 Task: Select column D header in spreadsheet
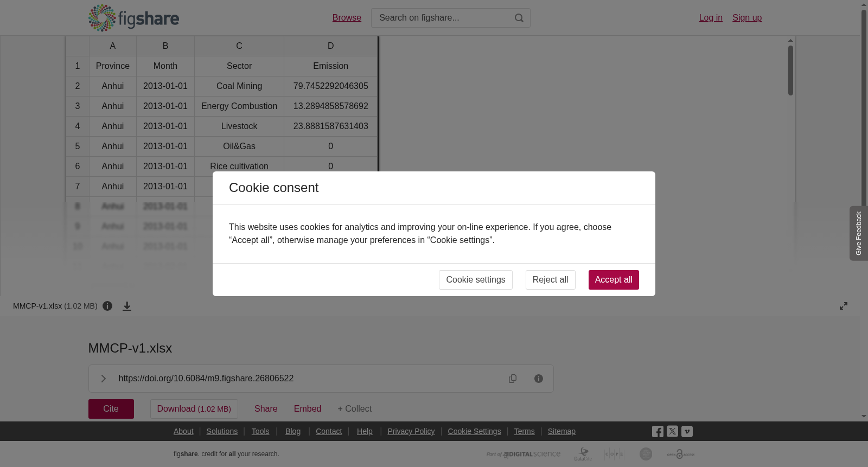click(x=331, y=46)
